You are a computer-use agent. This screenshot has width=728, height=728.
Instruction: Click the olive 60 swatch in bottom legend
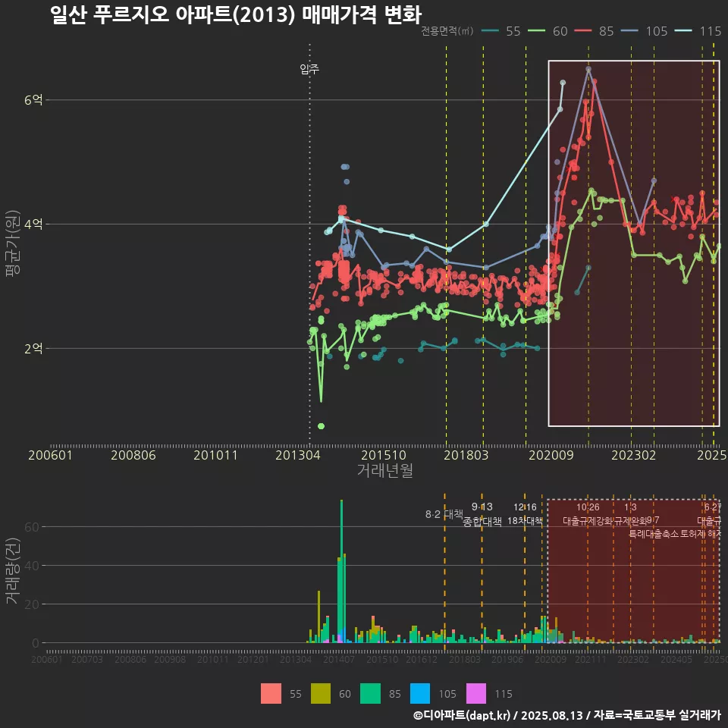(320, 694)
